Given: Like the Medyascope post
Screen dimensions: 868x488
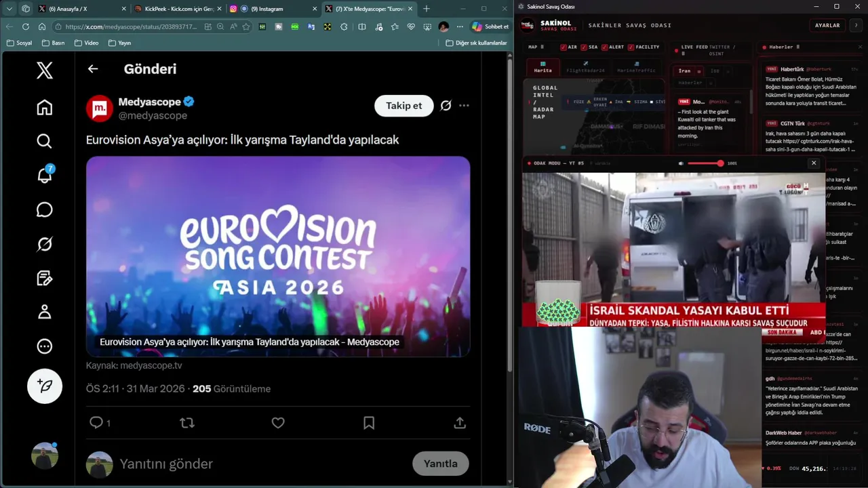Looking at the screenshot, I should coord(278,422).
